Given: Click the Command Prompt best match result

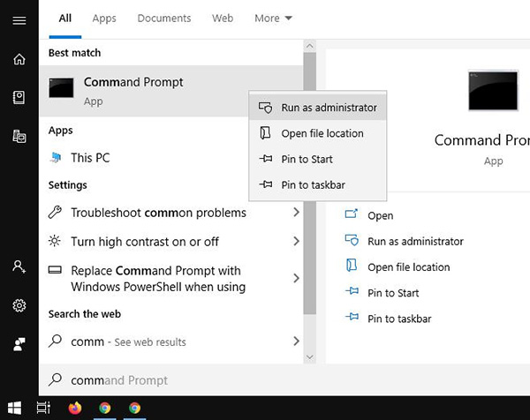Looking at the screenshot, I should (x=132, y=90).
